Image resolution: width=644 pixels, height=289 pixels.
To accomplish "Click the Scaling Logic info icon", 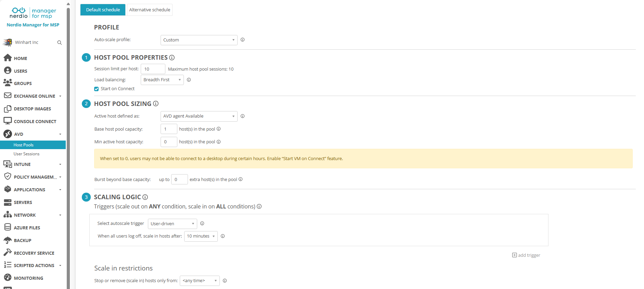I will coord(145,197).
